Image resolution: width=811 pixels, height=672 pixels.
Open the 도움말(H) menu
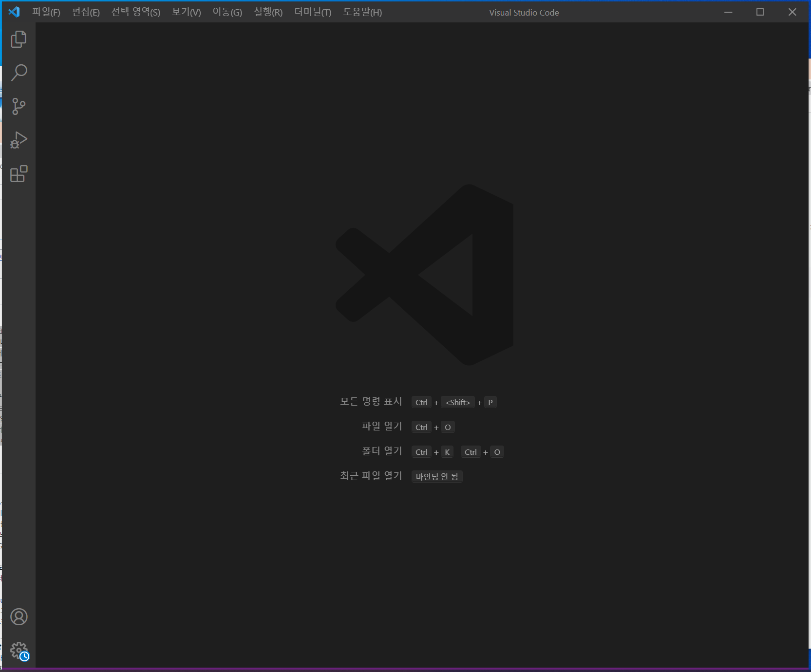click(x=362, y=12)
